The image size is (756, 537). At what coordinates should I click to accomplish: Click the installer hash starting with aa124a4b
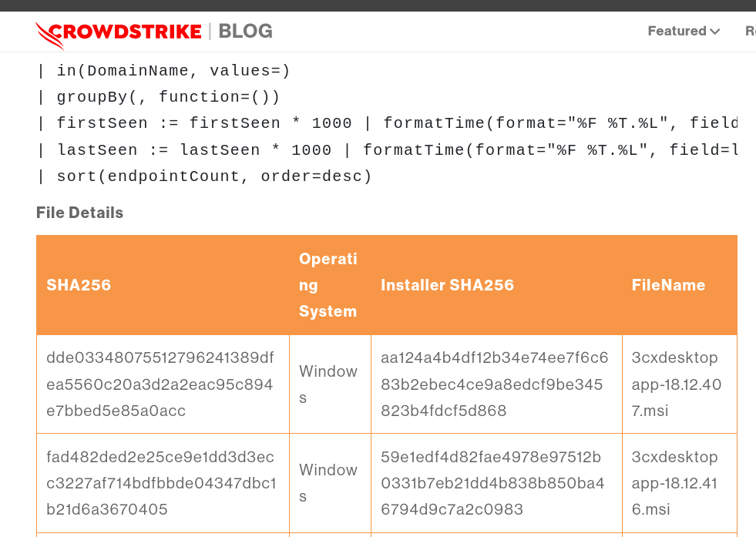pyautogui.click(x=494, y=384)
